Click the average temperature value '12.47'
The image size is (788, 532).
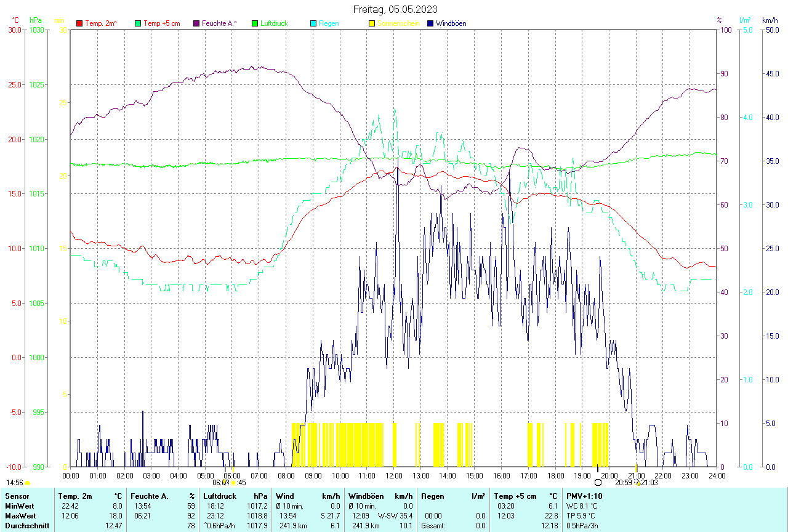point(113,526)
